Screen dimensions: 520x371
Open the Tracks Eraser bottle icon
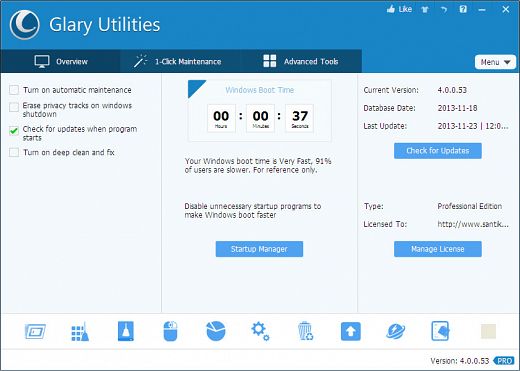click(x=126, y=331)
